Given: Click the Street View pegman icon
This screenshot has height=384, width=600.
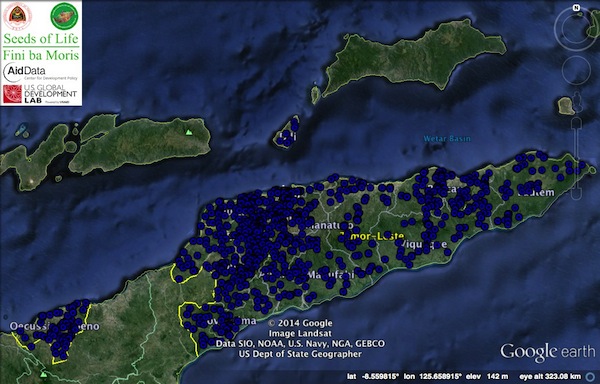Looking at the screenshot, I should point(577,101).
